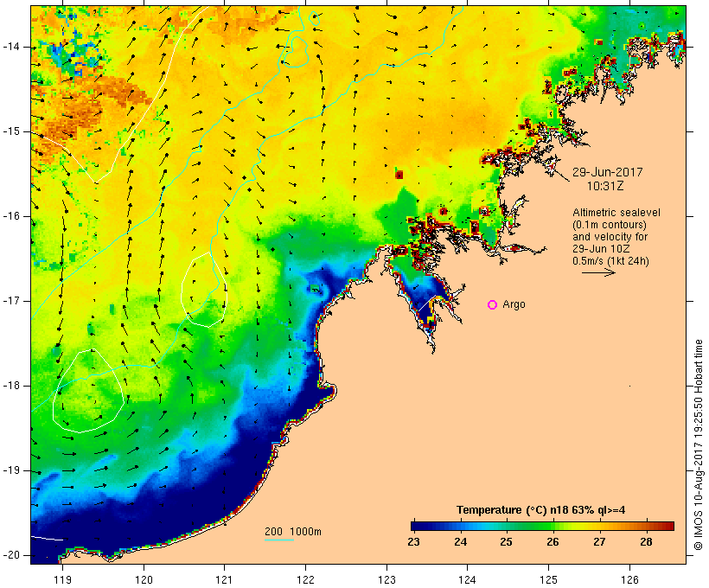
Task: Click colorbar tick label '23'
Action: coord(413,542)
